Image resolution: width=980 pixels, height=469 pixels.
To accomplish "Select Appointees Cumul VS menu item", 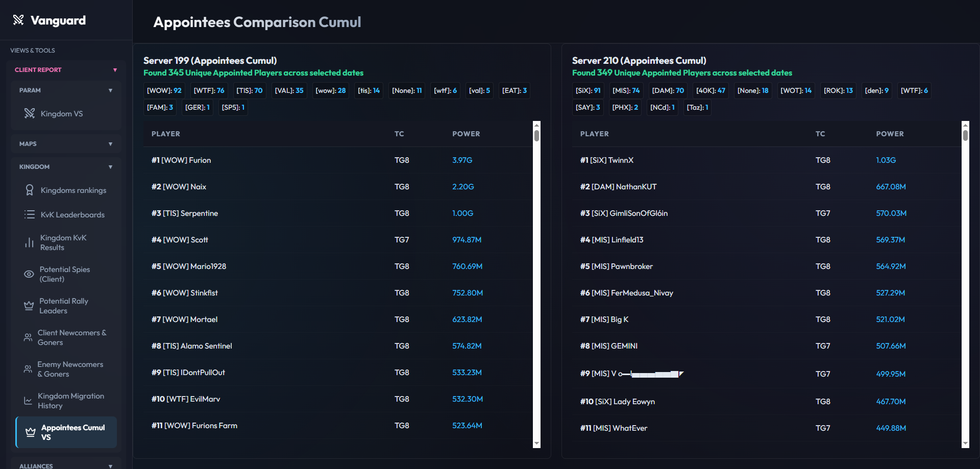I will pyautogui.click(x=66, y=432).
